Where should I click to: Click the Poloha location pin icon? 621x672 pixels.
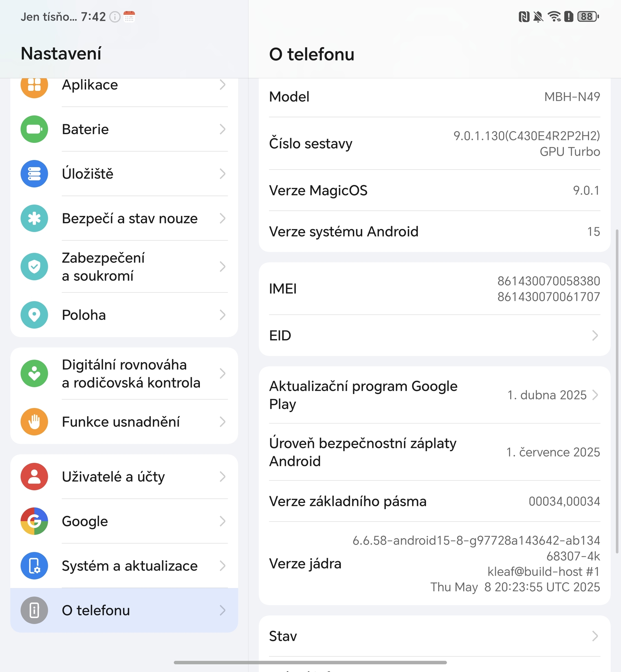tap(34, 315)
